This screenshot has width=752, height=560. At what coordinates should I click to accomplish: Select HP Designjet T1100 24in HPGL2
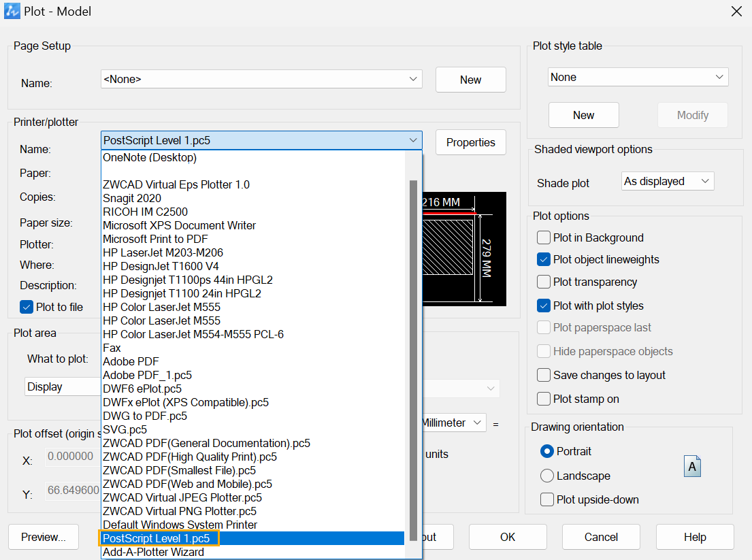[253, 293]
